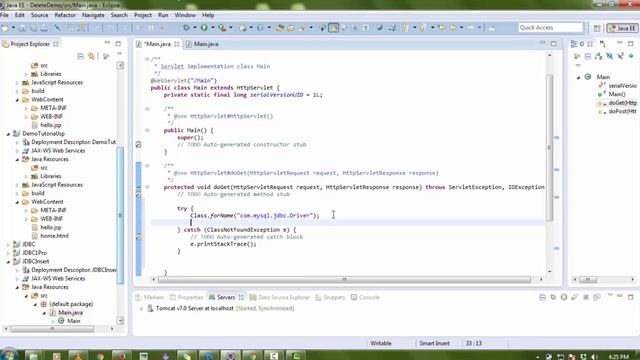Switch to the Console tab
Image resolution: width=640 pixels, height=360 pixels.
365,297
